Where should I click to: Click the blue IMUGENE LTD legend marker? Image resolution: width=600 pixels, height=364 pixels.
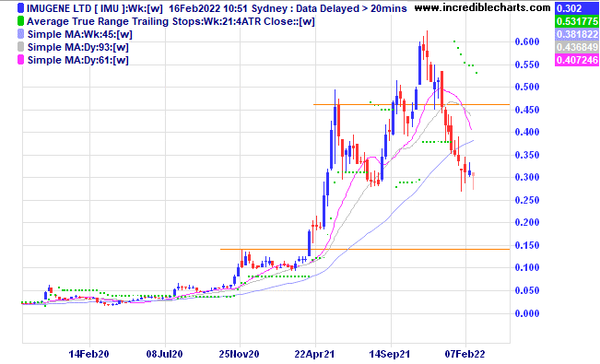tap(20, 8)
